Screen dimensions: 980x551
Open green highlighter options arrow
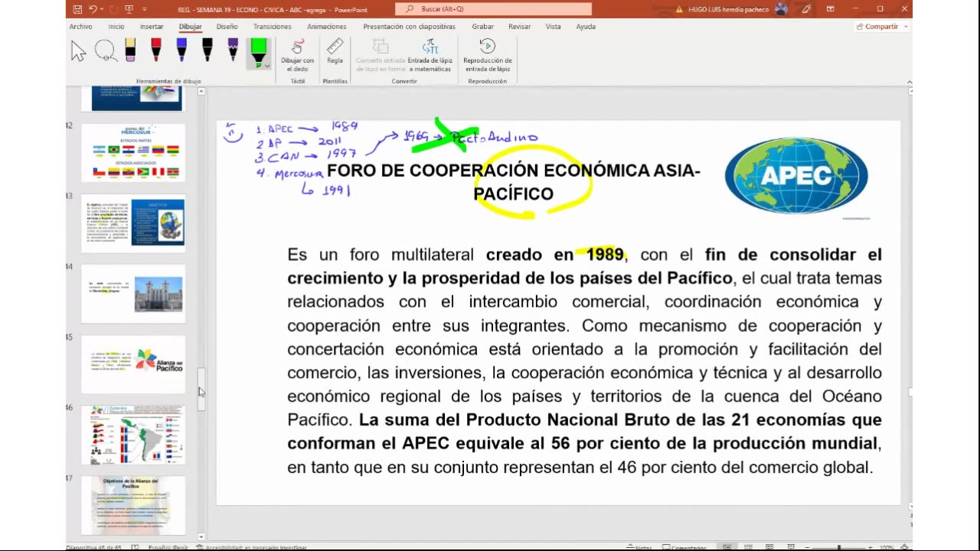click(x=266, y=66)
